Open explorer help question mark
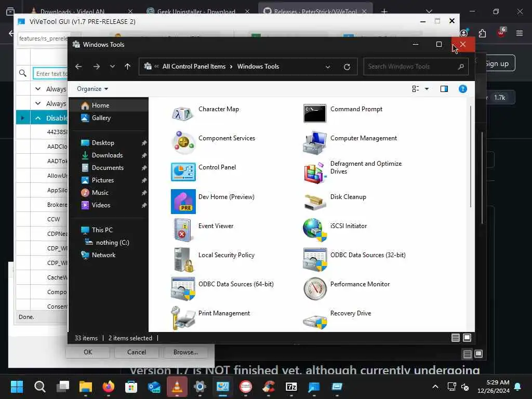The image size is (532, 399). (462, 89)
